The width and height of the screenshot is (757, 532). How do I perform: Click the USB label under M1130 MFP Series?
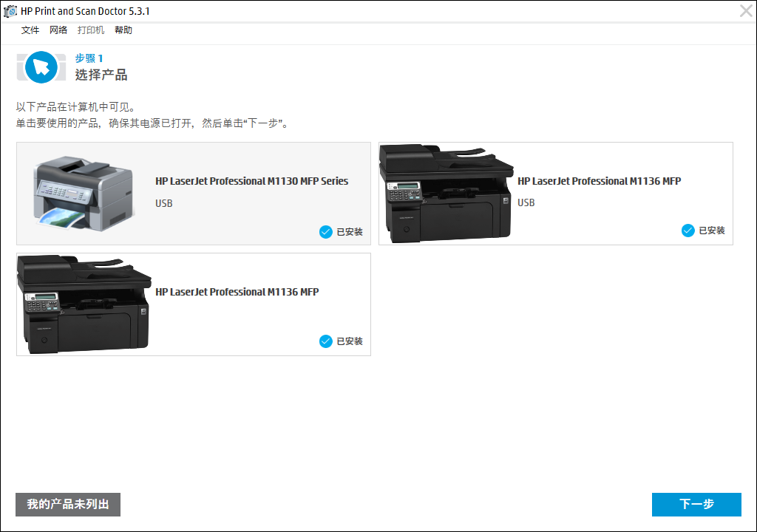[163, 202]
